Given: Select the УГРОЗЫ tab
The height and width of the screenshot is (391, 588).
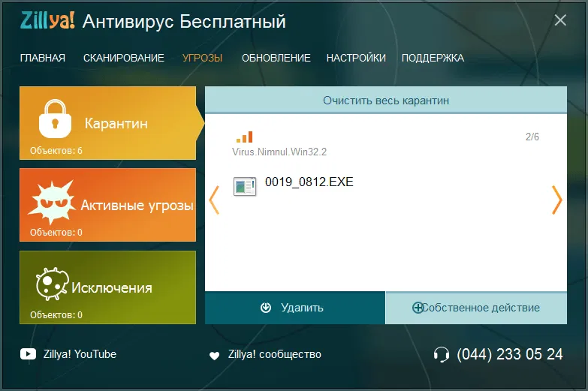Looking at the screenshot, I should pos(203,58).
